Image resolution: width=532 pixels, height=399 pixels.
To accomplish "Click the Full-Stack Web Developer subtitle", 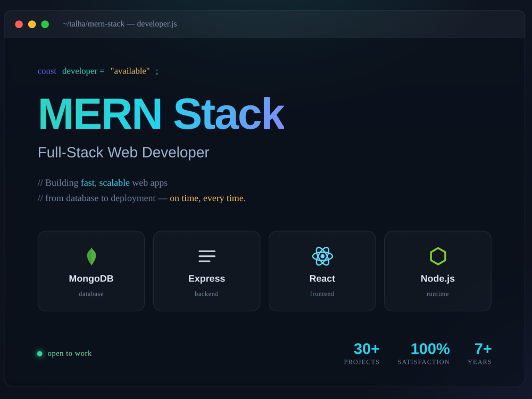I will 123,152.
